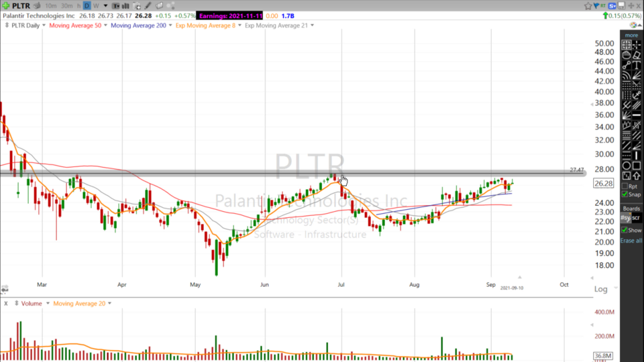Click the favorite star icon
Image resolution: width=644 pixels, height=362 pixels.
588,6
